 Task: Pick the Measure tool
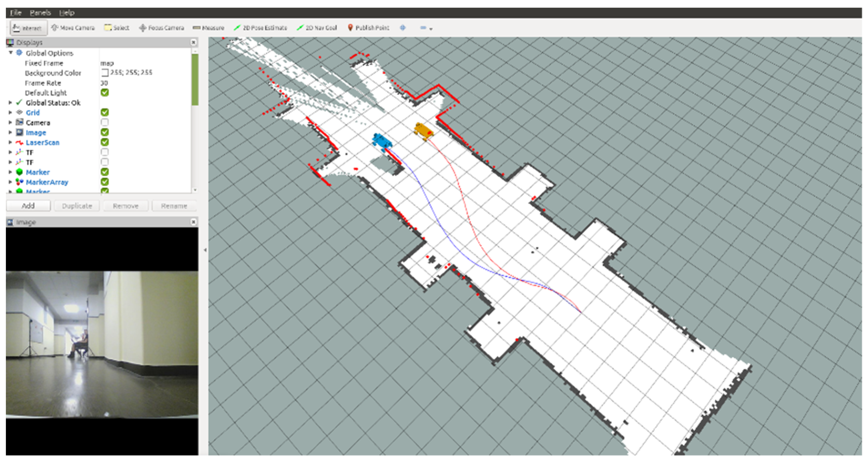pos(208,28)
